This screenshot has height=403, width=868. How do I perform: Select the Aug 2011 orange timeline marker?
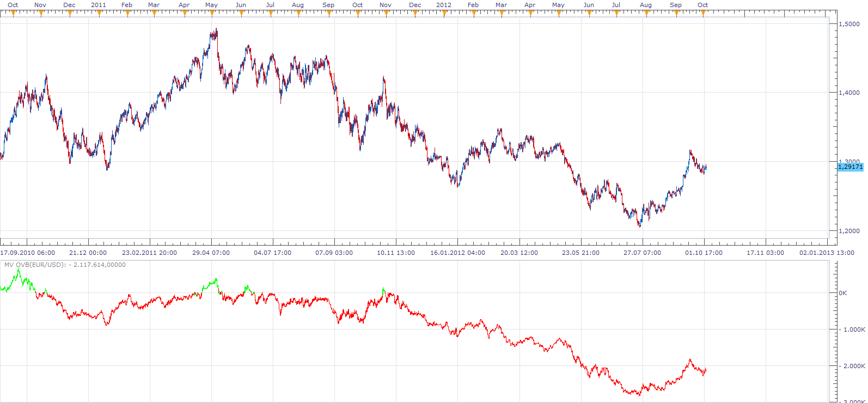point(298,14)
